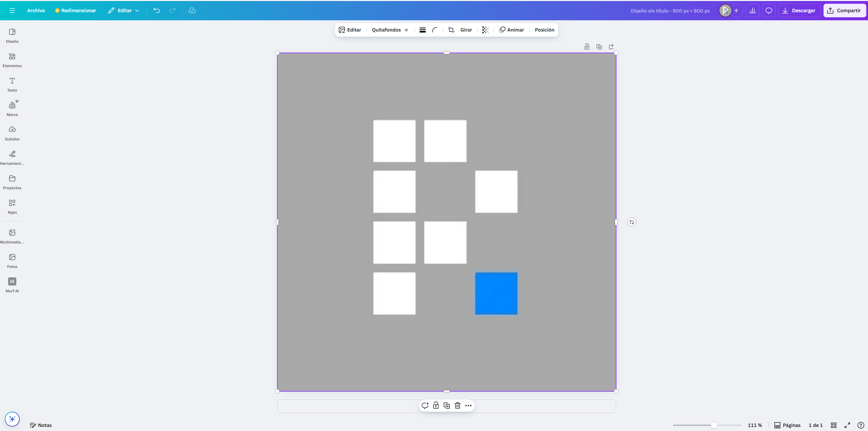Delete the selected element with trash icon
Viewport: 868px width, 431px height.
458,406
